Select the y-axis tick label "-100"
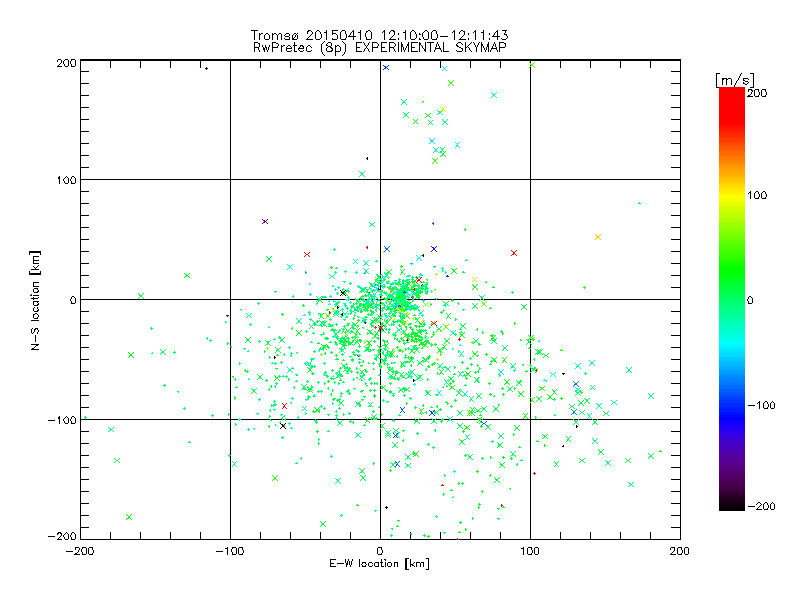The image size is (800, 600). coord(62,420)
